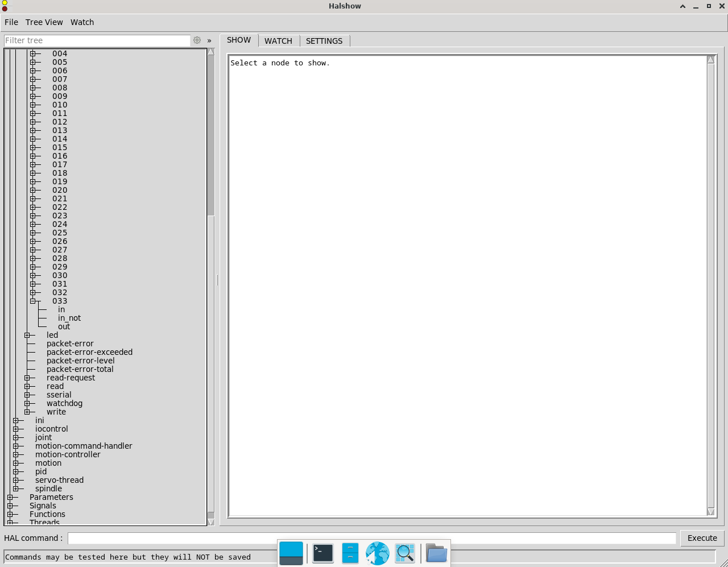This screenshot has height=567, width=728.
Task: Switch to the SETTINGS tab
Action: [324, 41]
